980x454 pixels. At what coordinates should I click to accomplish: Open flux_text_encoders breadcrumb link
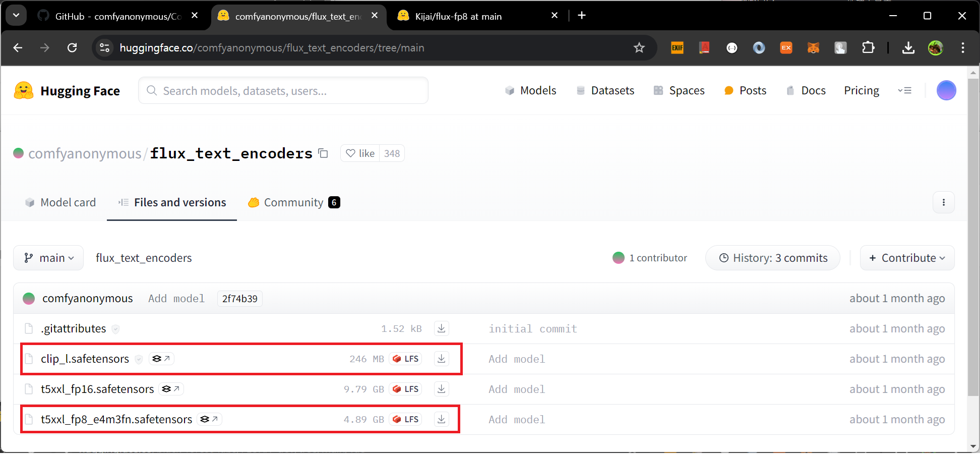144,258
